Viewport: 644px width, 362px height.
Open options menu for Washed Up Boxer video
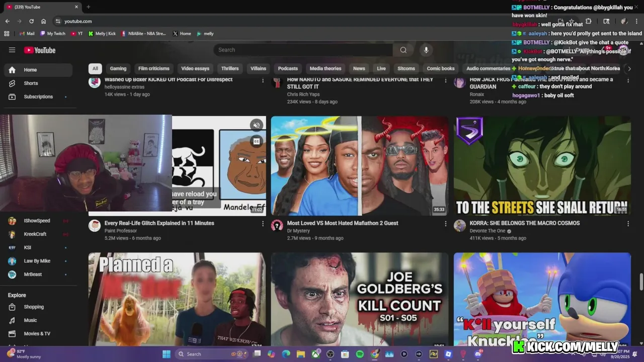click(x=263, y=80)
